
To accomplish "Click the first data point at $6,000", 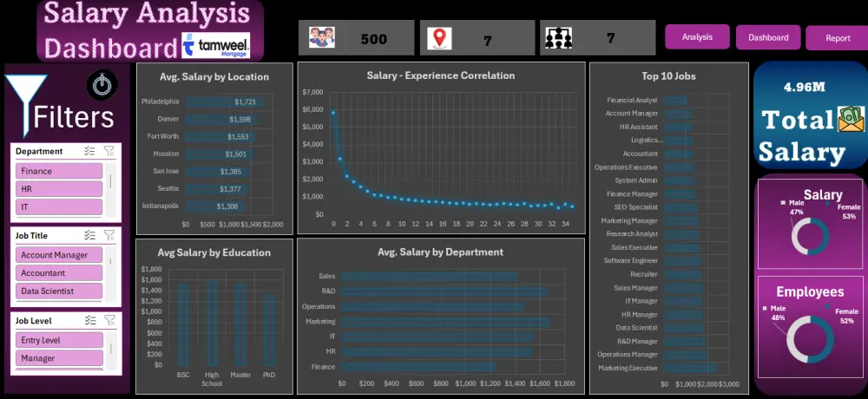I will coord(333,113).
